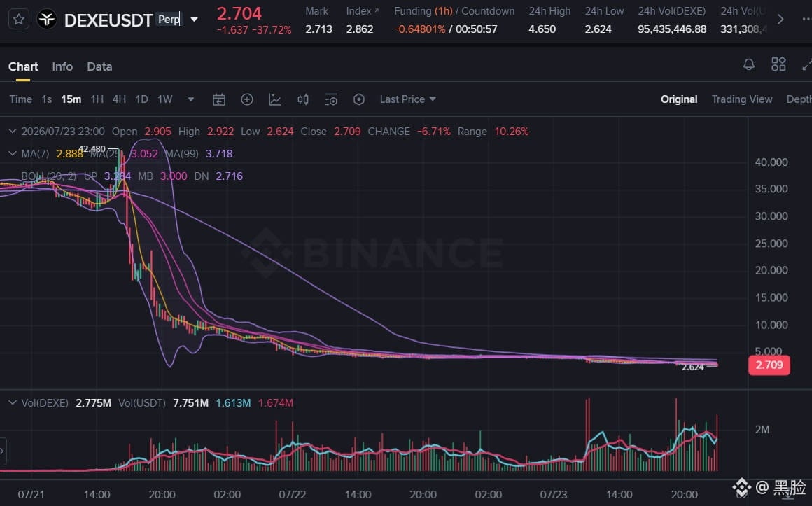Select the 4H interval
Image resolution: width=812 pixels, height=506 pixels.
[x=119, y=99]
